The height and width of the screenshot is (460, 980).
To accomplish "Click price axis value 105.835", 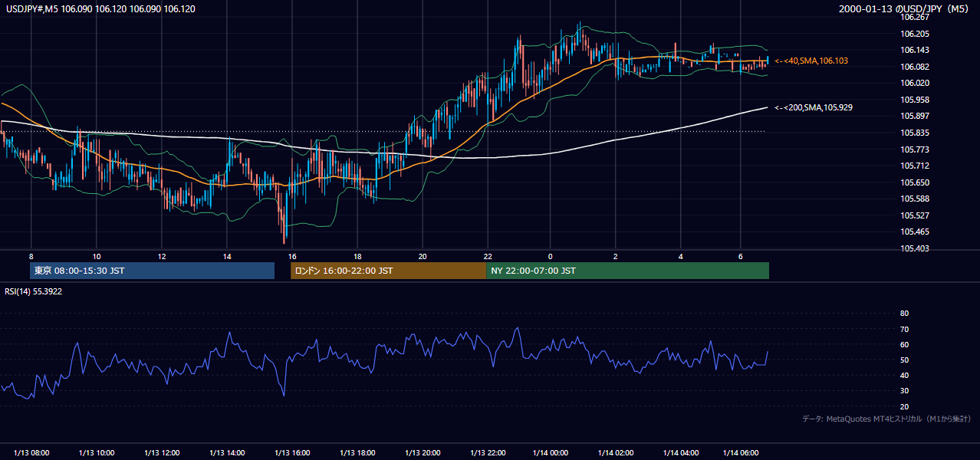I will click(915, 133).
